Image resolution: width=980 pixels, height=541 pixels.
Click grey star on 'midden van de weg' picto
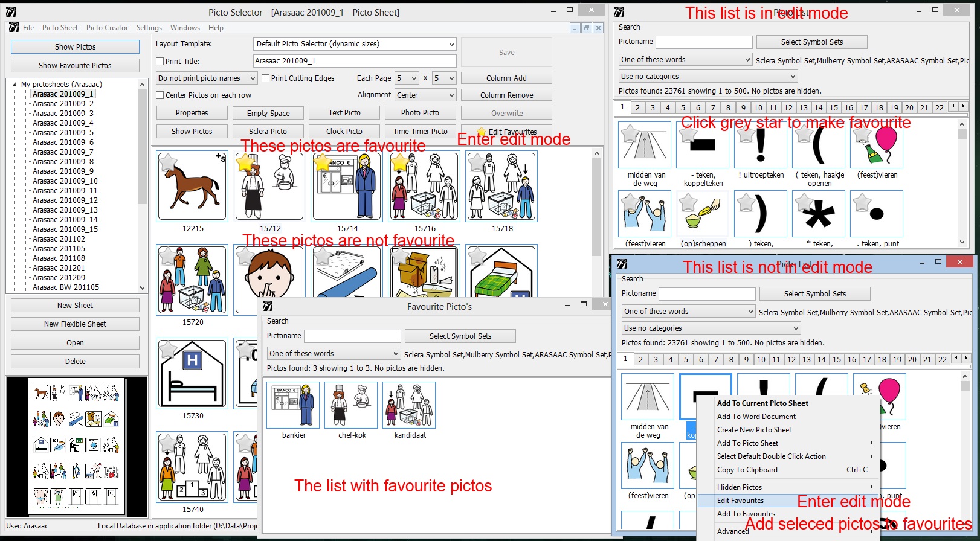coord(630,133)
